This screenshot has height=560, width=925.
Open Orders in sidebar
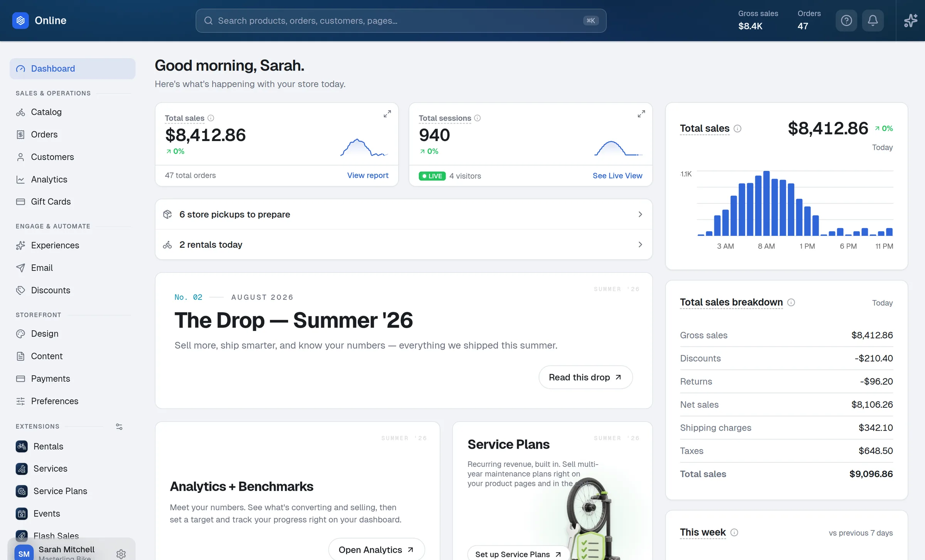[x=72, y=135]
